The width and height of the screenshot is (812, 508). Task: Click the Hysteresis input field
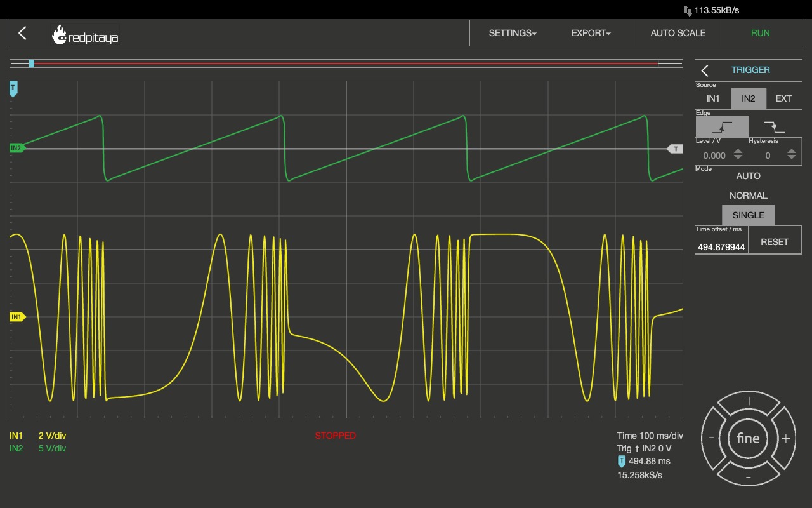pos(767,156)
